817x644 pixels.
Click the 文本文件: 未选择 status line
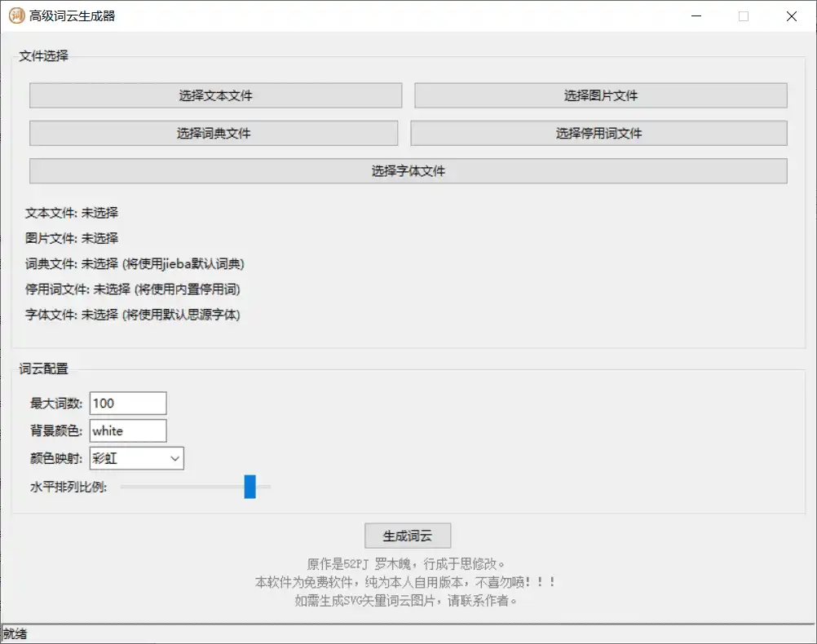(72, 213)
